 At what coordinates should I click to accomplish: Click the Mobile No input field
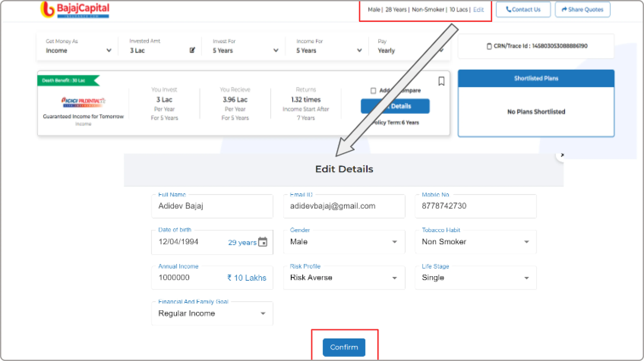pos(476,206)
